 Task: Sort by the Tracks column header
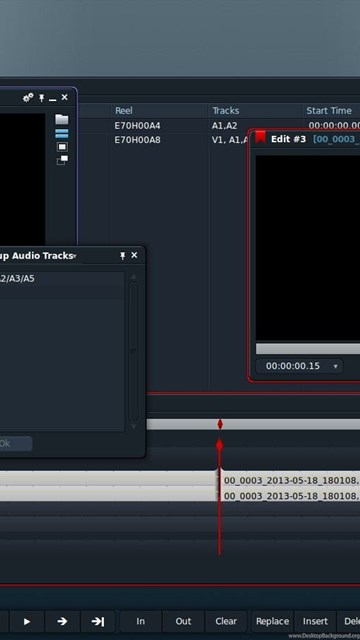point(226,111)
